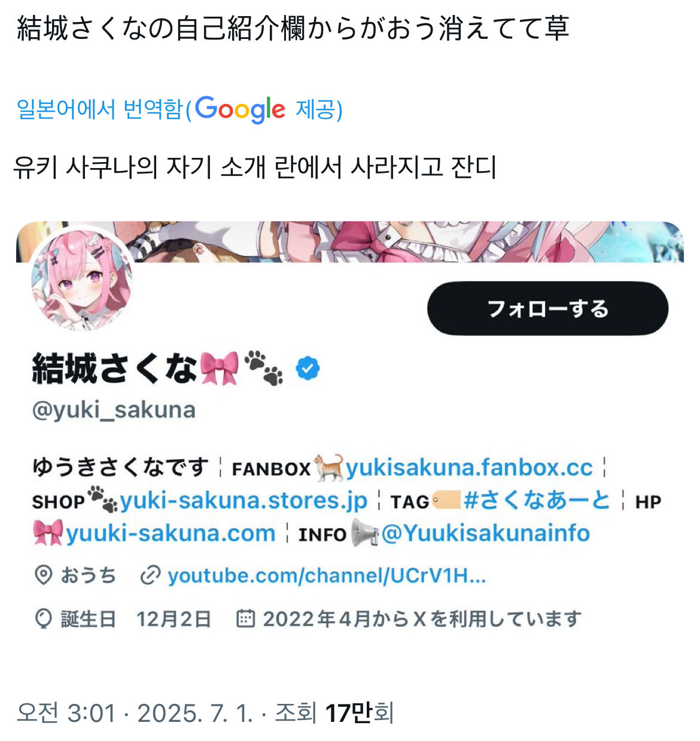This screenshot has width=700, height=741.
Task: Click the 17만회 view count
Action: tap(359, 712)
